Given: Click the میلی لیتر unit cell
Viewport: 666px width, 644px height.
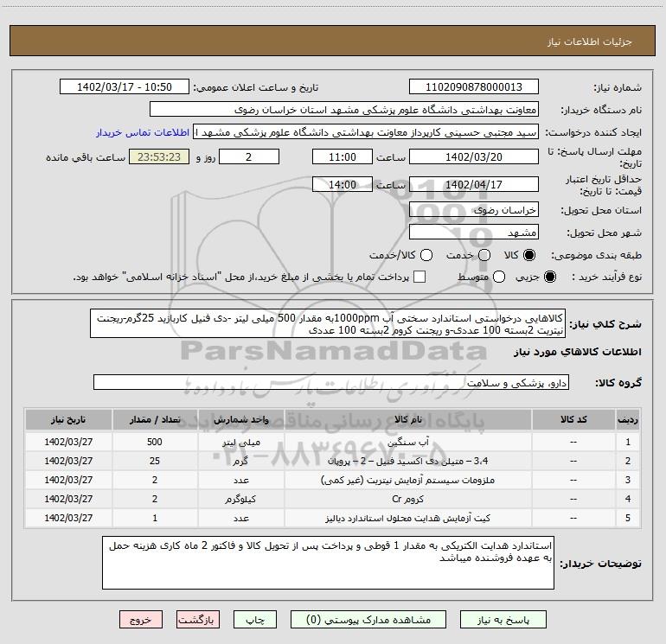Looking at the screenshot, I should 240,442.
